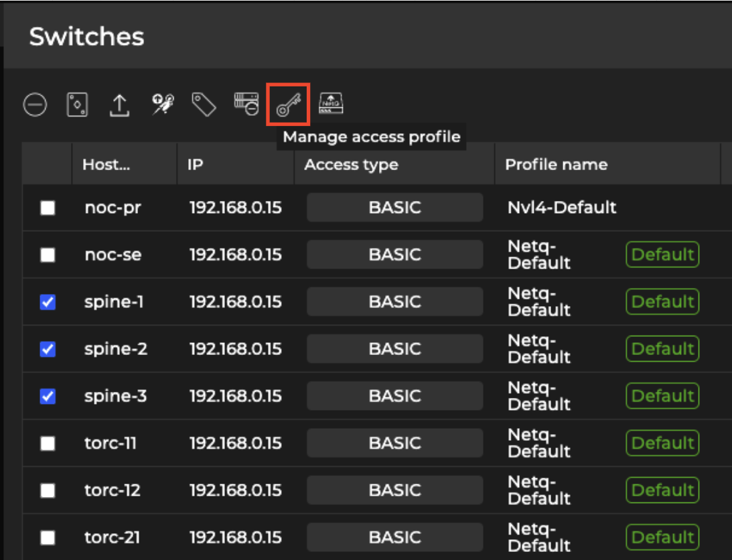Tick the torc-21 checkbox

pos(48,538)
